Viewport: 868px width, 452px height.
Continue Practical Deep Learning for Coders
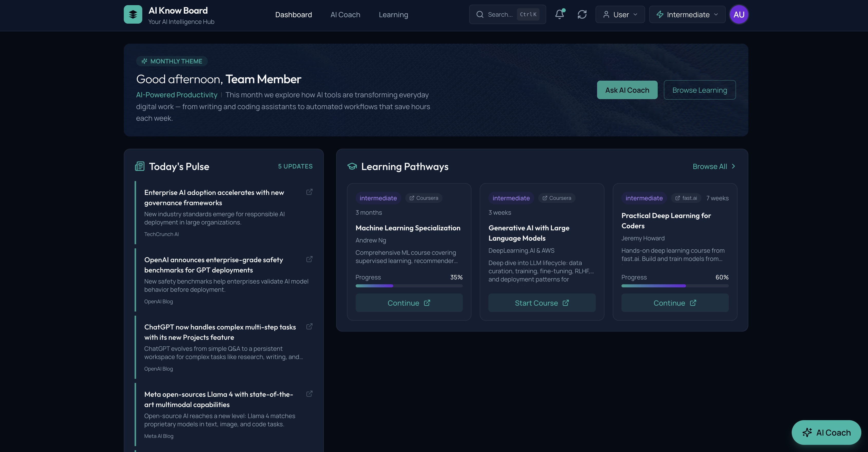(x=675, y=303)
